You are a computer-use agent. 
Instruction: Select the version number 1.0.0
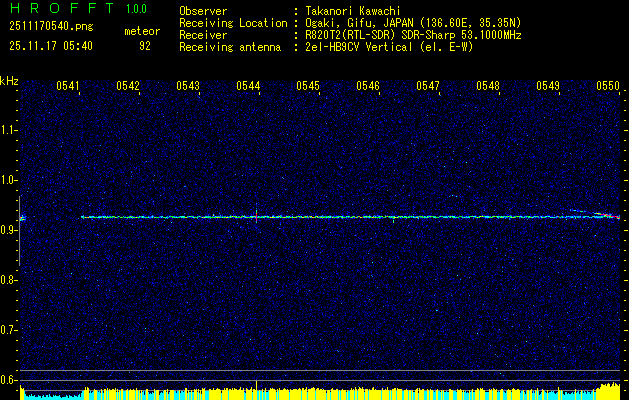click(136, 9)
